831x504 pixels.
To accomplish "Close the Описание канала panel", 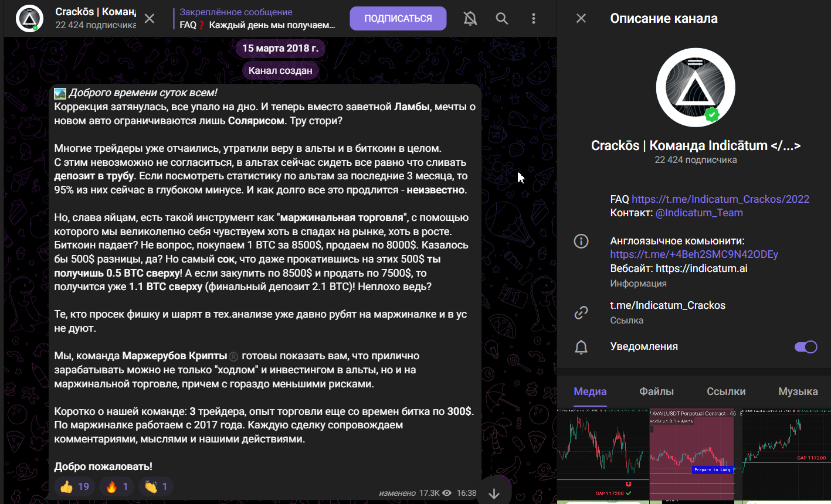I will click(x=581, y=19).
